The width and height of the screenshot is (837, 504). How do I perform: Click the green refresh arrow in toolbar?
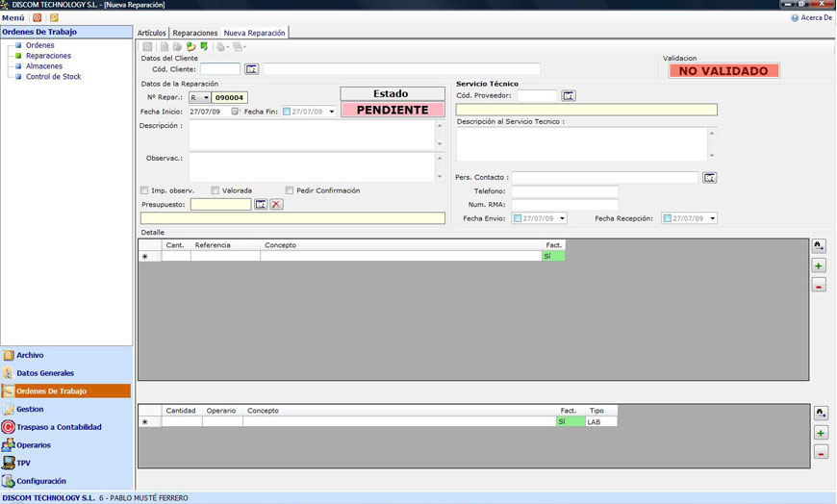click(204, 46)
